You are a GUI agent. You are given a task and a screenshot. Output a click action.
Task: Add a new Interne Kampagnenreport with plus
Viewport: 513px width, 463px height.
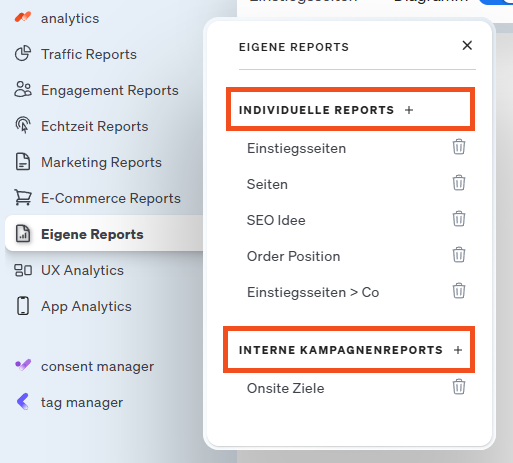[458, 350]
